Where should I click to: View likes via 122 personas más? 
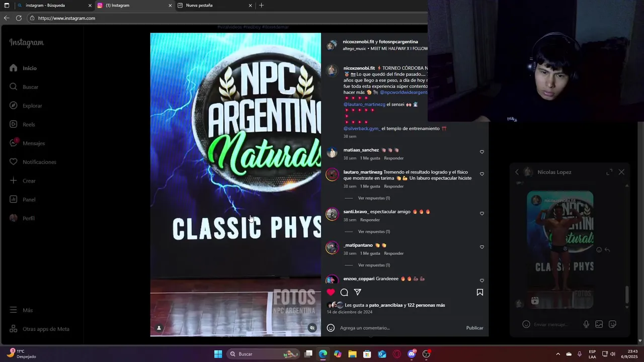tap(426, 305)
